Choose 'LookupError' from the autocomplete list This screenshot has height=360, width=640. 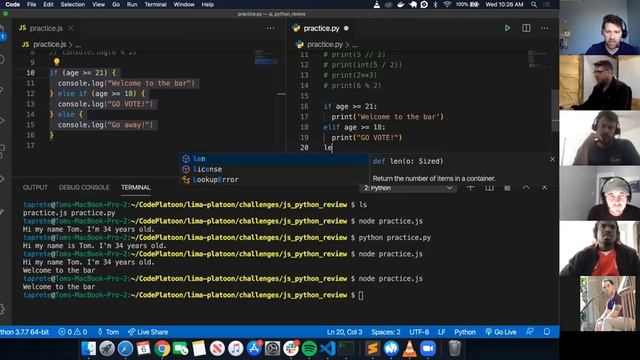pos(274,180)
